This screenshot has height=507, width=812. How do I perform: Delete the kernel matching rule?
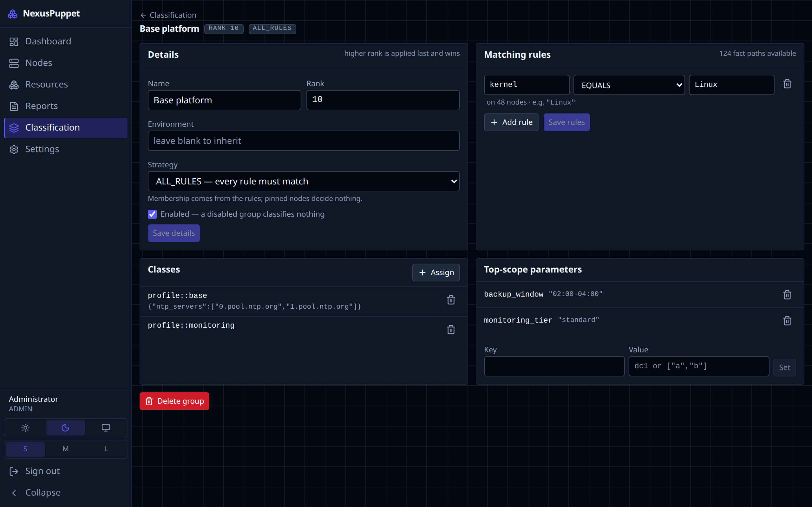pos(787,84)
